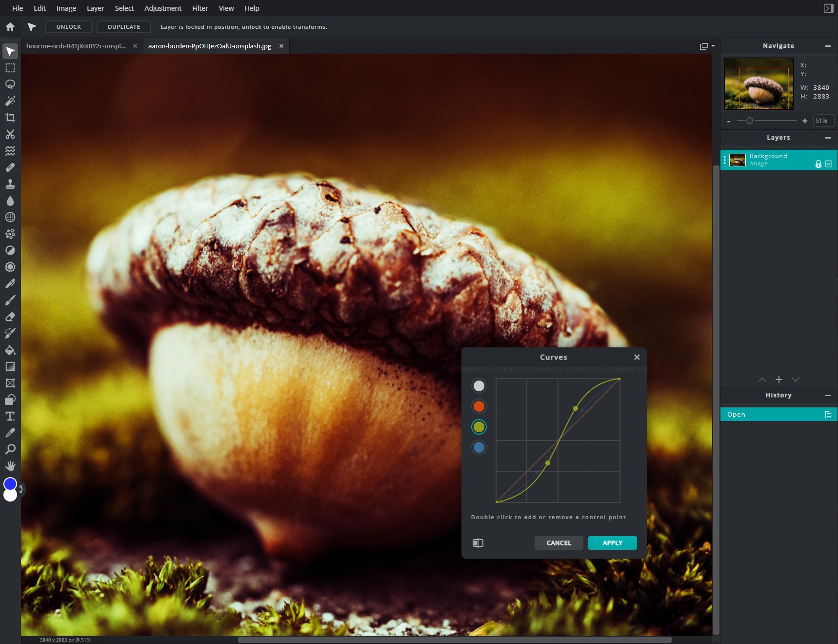
Task: Click the DUPLICATE button in the top bar
Action: tap(123, 27)
